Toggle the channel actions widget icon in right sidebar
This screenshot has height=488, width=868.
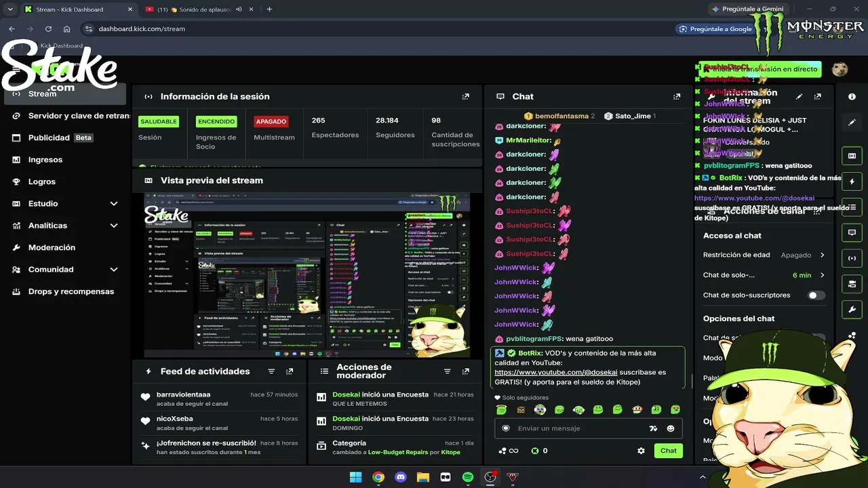coord(852,283)
